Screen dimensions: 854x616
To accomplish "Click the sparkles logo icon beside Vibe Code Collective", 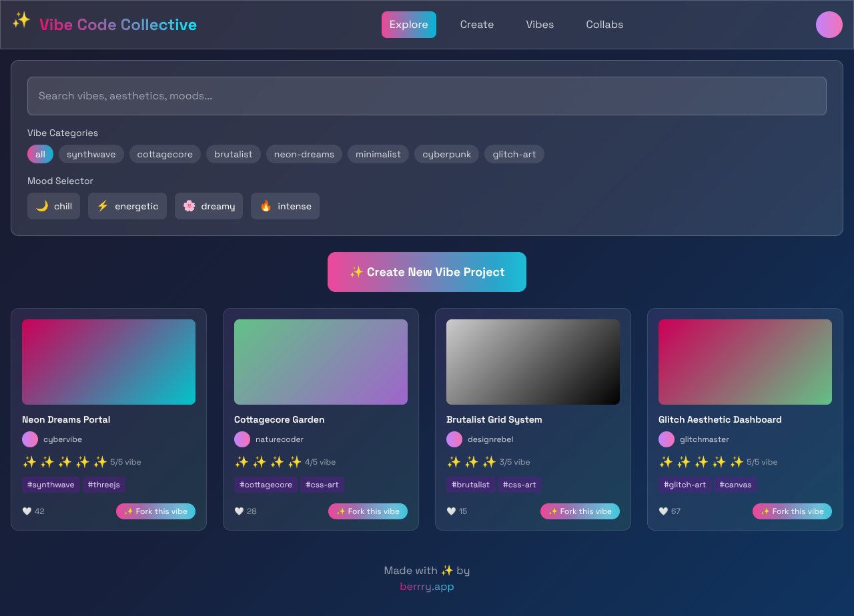I will pos(21,22).
